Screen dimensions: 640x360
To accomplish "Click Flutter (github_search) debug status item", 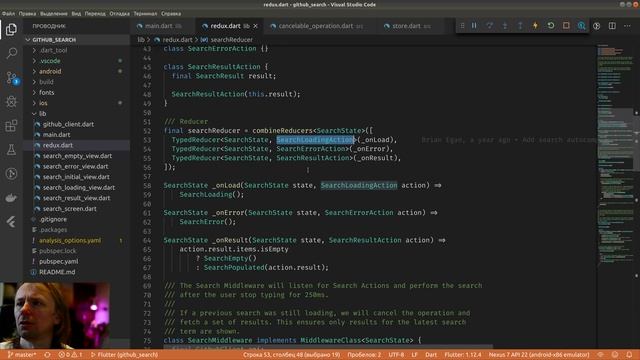I will (124, 355).
